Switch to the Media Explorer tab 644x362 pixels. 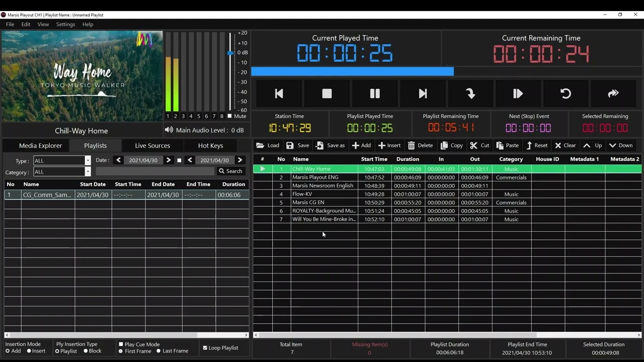pos(40,145)
